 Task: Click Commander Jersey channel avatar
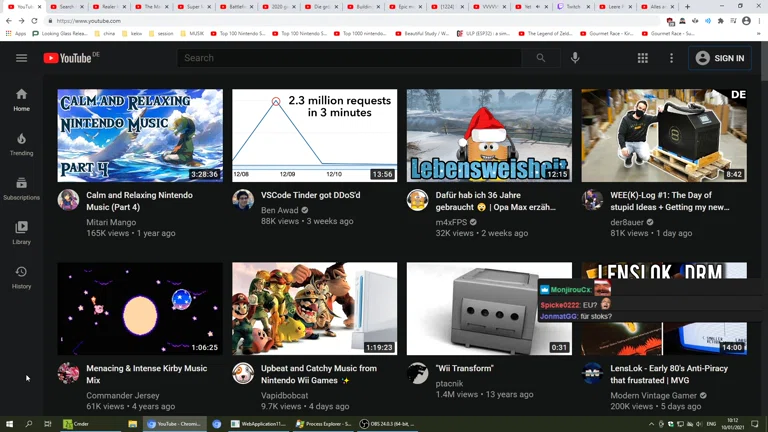pyautogui.click(x=68, y=373)
